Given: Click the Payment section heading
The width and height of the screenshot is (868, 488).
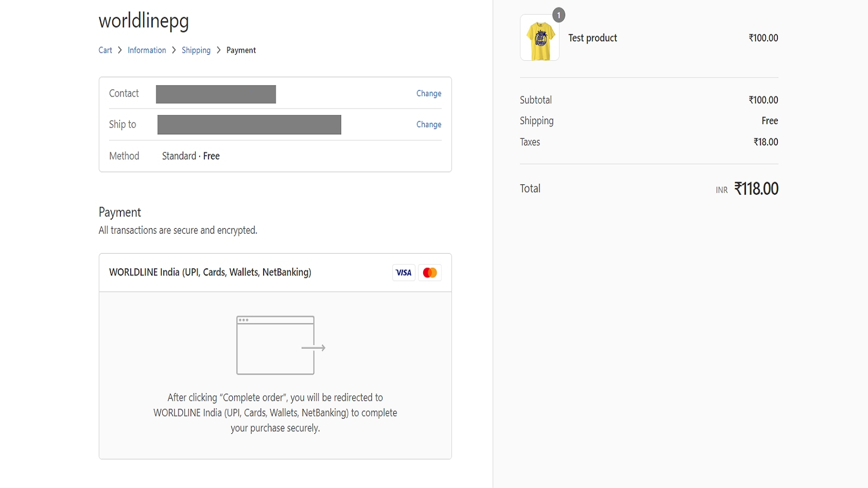Looking at the screenshot, I should pos(120,213).
